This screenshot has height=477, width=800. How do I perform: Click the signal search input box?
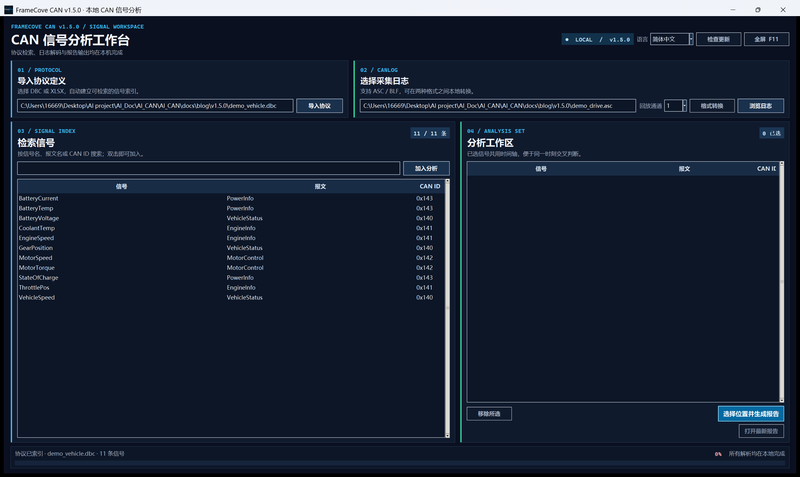pyautogui.click(x=209, y=168)
